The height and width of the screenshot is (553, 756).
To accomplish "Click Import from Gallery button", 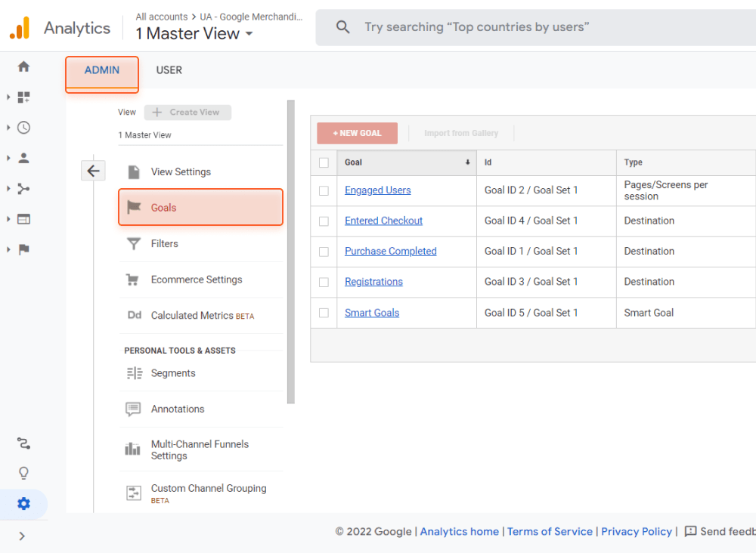I will pyautogui.click(x=461, y=133).
